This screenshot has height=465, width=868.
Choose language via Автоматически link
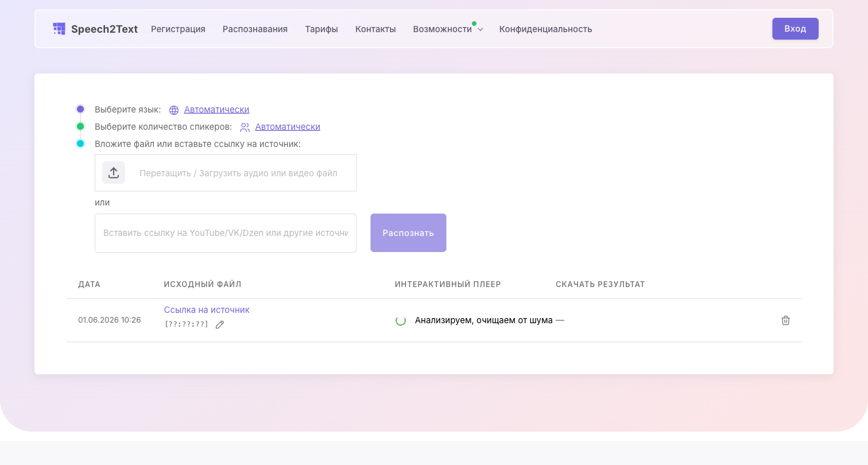click(x=216, y=110)
